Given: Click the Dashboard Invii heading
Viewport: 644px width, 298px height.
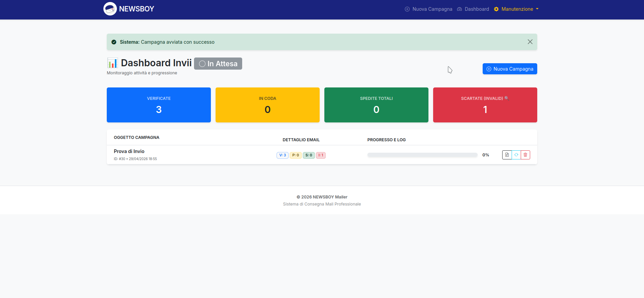Looking at the screenshot, I should coord(156,63).
